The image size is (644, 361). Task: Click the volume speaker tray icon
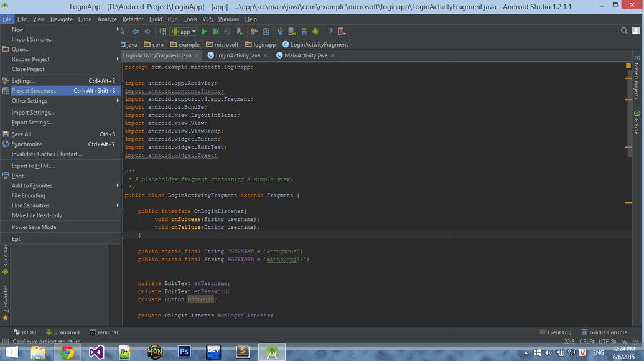coord(548,352)
